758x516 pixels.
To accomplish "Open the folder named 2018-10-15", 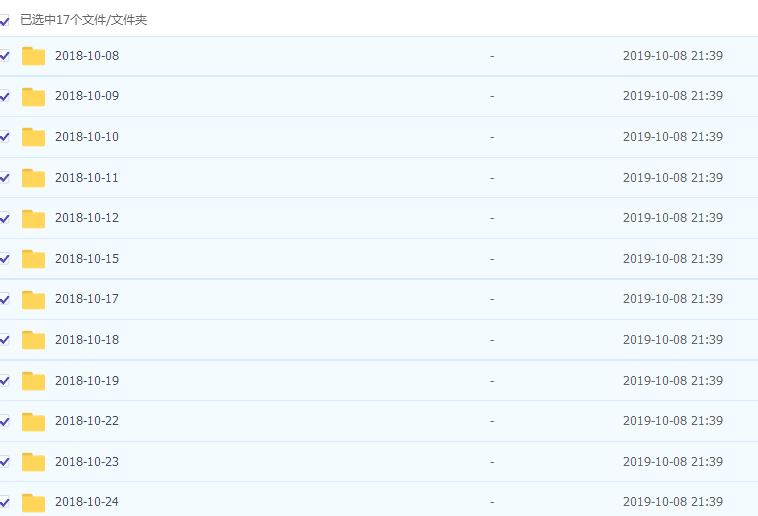I will [87, 259].
